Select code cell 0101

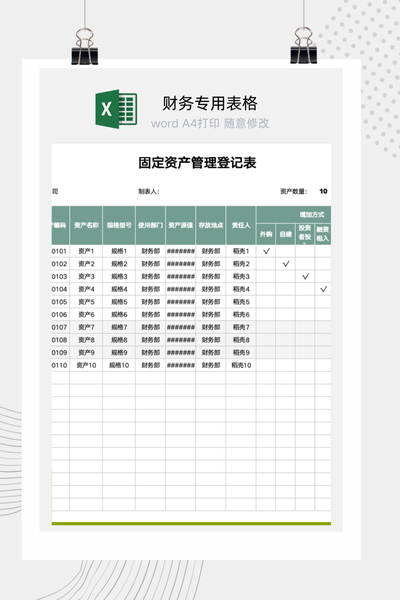pyautogui.click(x=59, y=251)
